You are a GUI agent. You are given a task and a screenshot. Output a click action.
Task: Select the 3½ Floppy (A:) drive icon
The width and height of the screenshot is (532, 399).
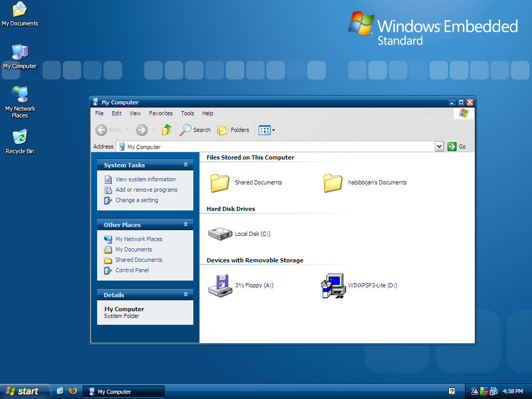click(220, 286)
